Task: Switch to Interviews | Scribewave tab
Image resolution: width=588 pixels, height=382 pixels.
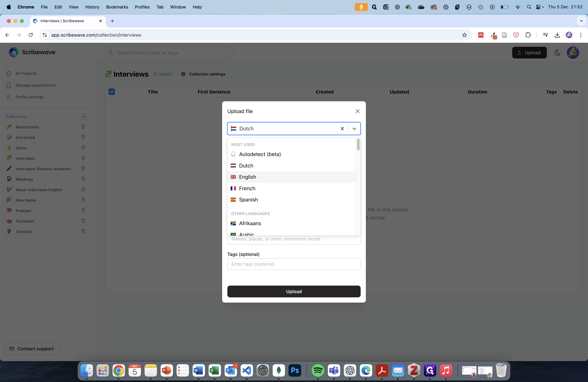Action: pos(68,21)
